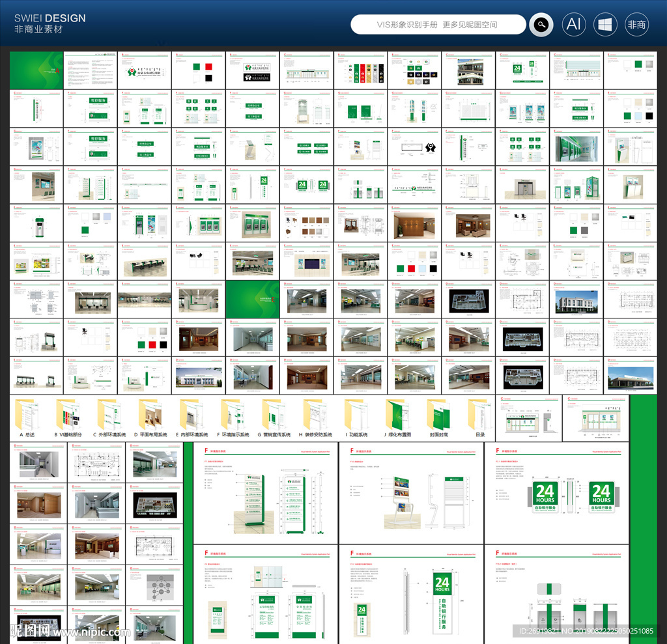Image resolution: width=667 pixels, height=644 pixels.
Task: Click the SWIEI DESIGN title text
Action: coord(50,18)
